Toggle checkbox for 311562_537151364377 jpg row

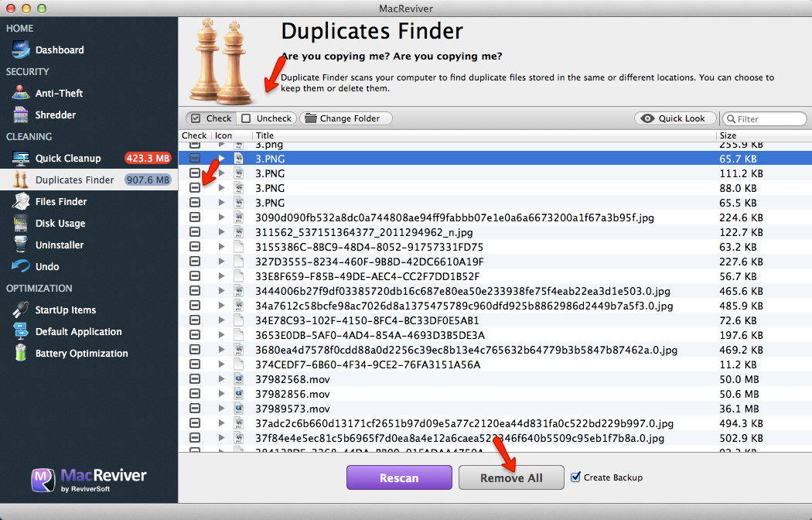[x=195, y=232]
